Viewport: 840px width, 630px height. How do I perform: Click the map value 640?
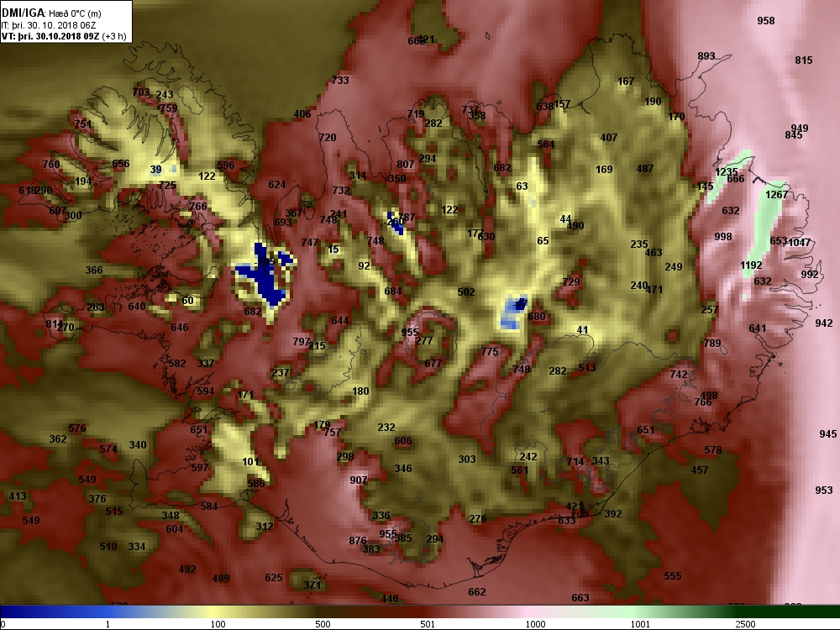(137, 306)
